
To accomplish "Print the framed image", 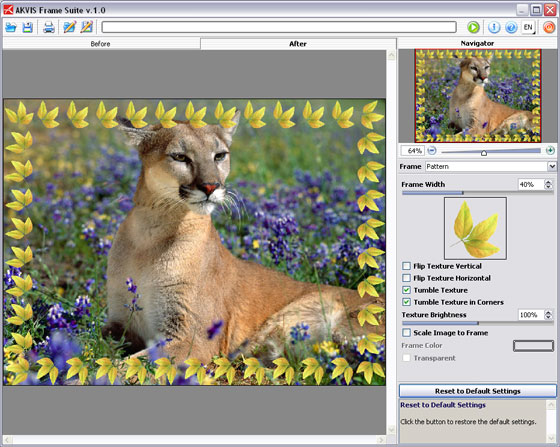I will click(49, 27).
